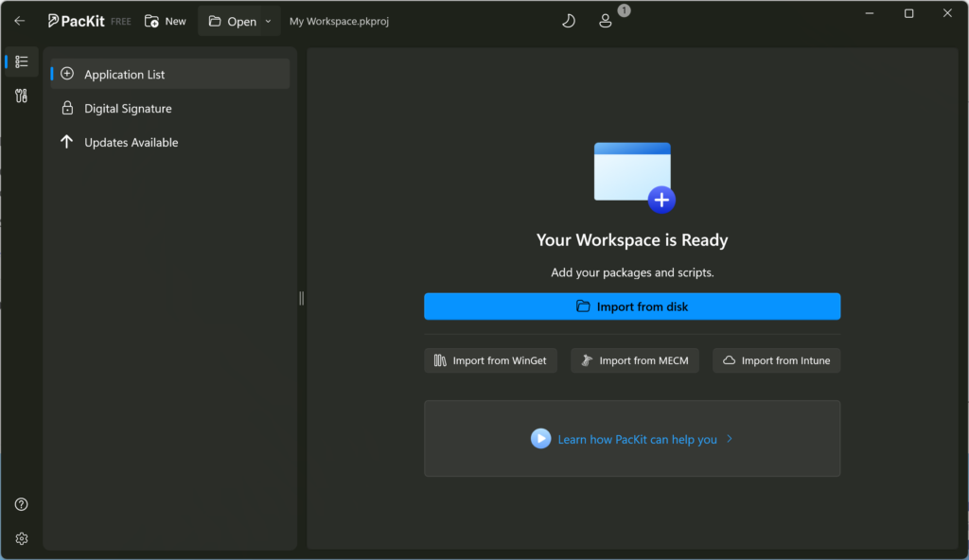Click the panel splitter handle

[x=302, y=299]
